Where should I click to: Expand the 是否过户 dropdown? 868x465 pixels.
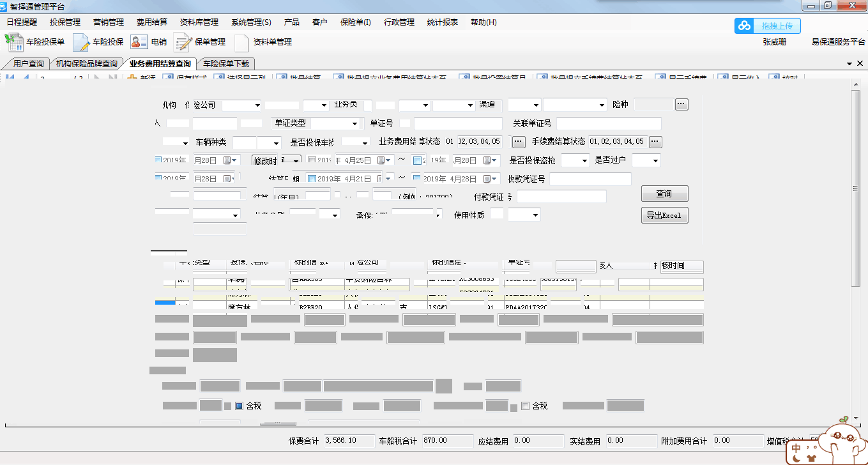[655, 160]
